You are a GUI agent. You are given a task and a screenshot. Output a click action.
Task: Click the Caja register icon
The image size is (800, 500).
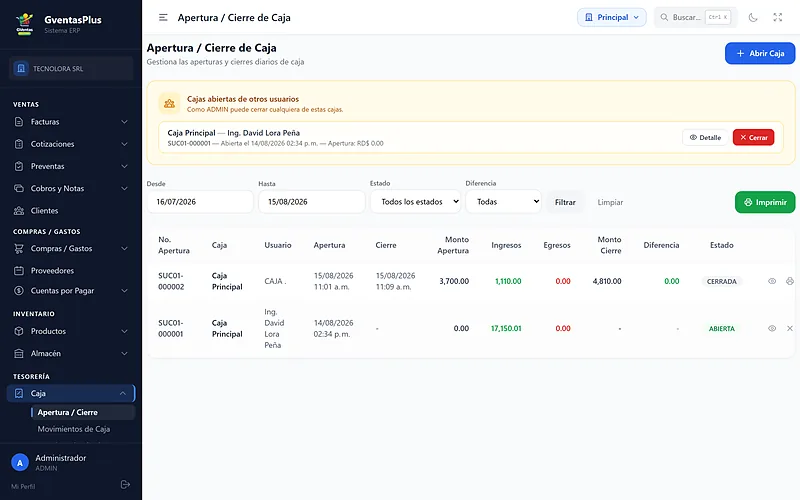tap(19, 393)
